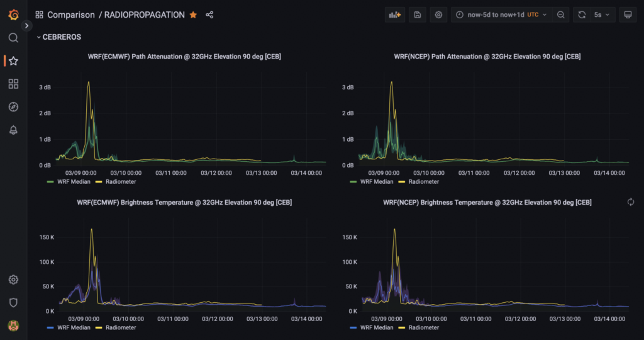Open the Explore compass icon
The image size is (644, 340).
pyautogui.click(x=14, y=107)
